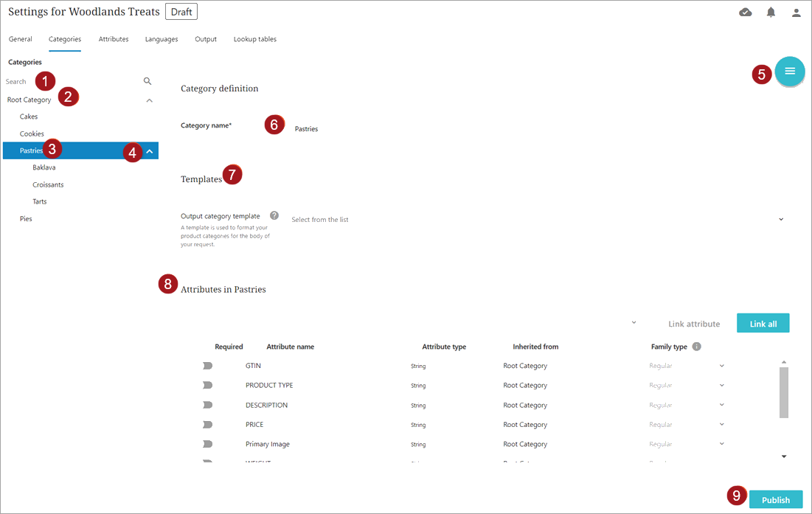The height and width of the screenshot is (514, 812).
Task: Click the search magnifier icon in Categories
Action: pyautogui.click(x=148, y=81)
